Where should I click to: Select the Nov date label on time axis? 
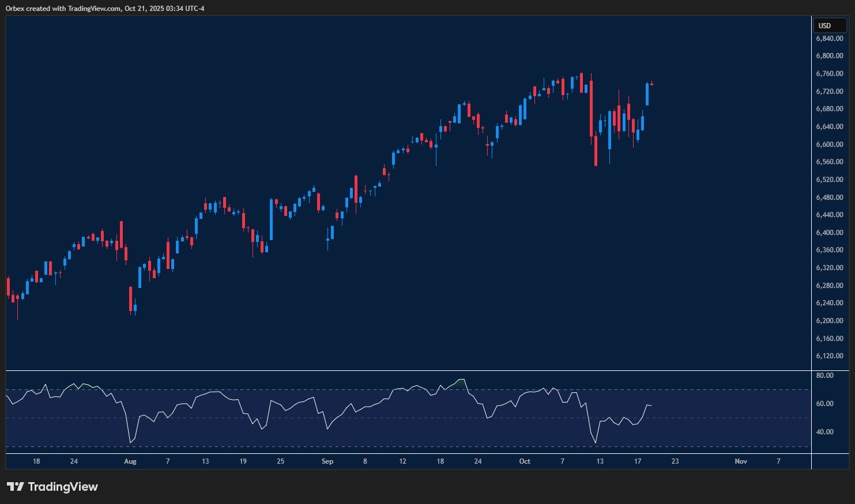[741, 461]
